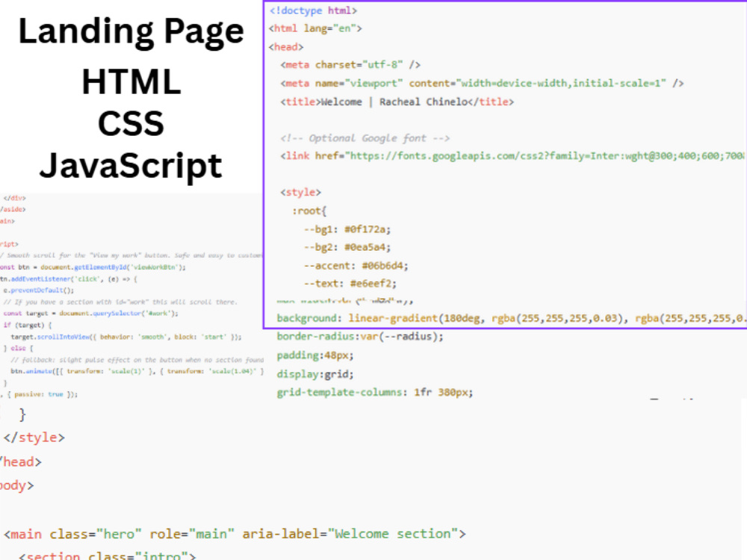Click the "display:grid;" line

point(315,374)
